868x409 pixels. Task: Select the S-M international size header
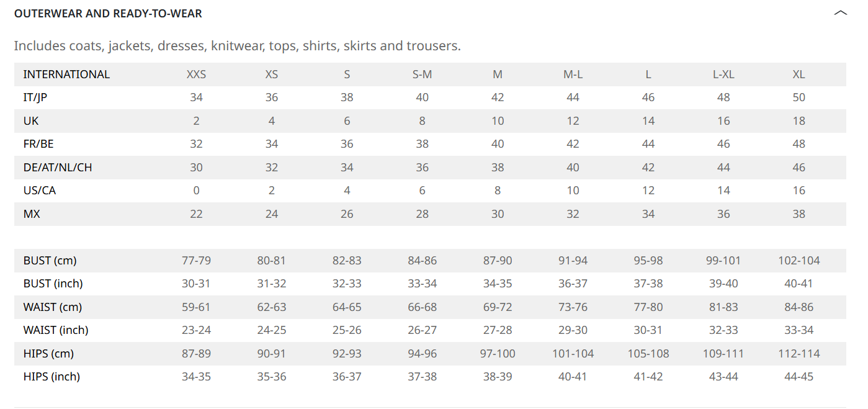point(422,74)
